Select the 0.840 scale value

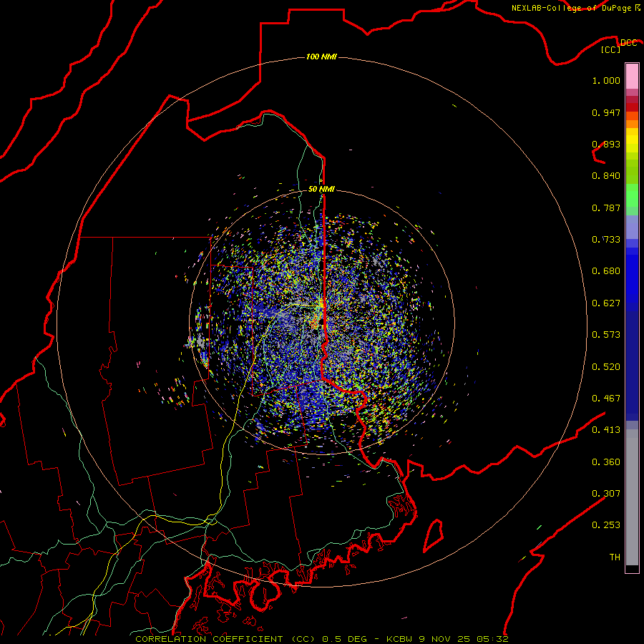coord(606,176)
